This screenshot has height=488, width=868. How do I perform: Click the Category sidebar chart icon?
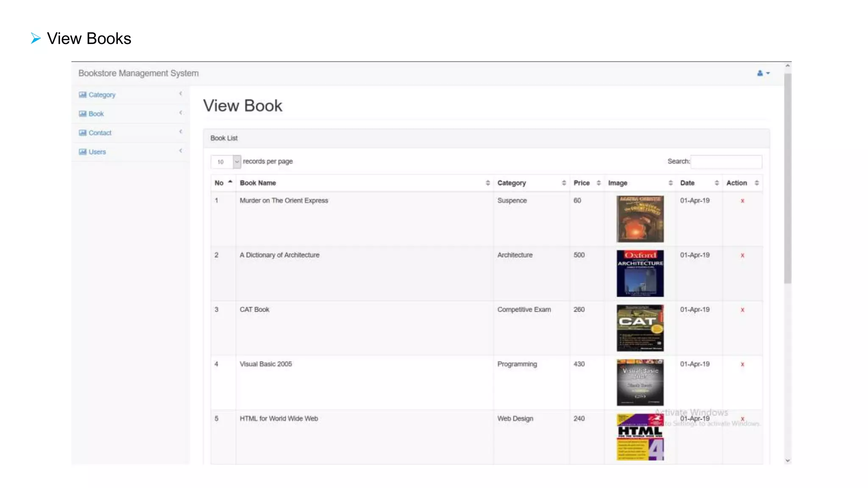(82, 95)
